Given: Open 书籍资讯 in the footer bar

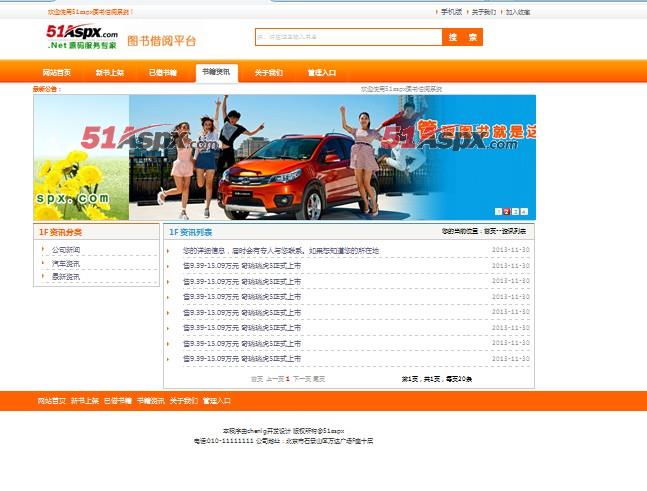Looking at the screenshot, I should 151,401.
